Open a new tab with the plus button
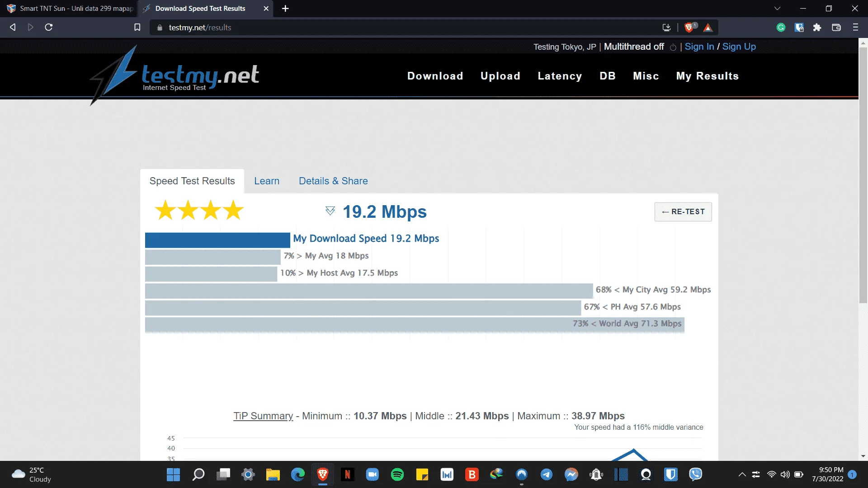 click(x=285, y=9)
